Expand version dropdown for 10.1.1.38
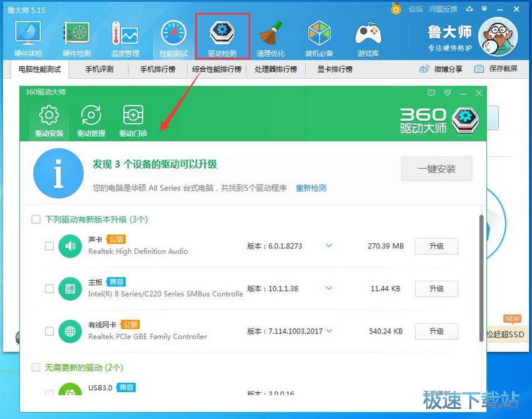This screenshot has height=419, width=532. click(329, 288)
